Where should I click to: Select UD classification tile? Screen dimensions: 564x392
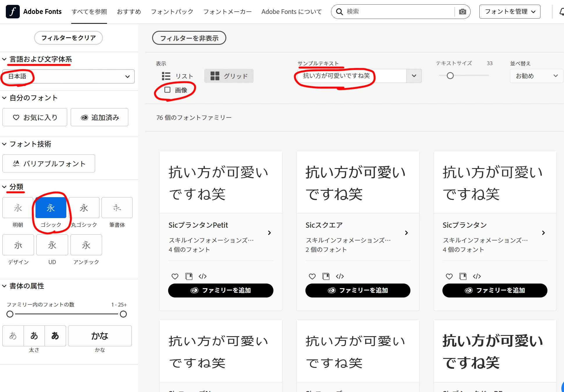pyautogui.click(x=52, y=245)
